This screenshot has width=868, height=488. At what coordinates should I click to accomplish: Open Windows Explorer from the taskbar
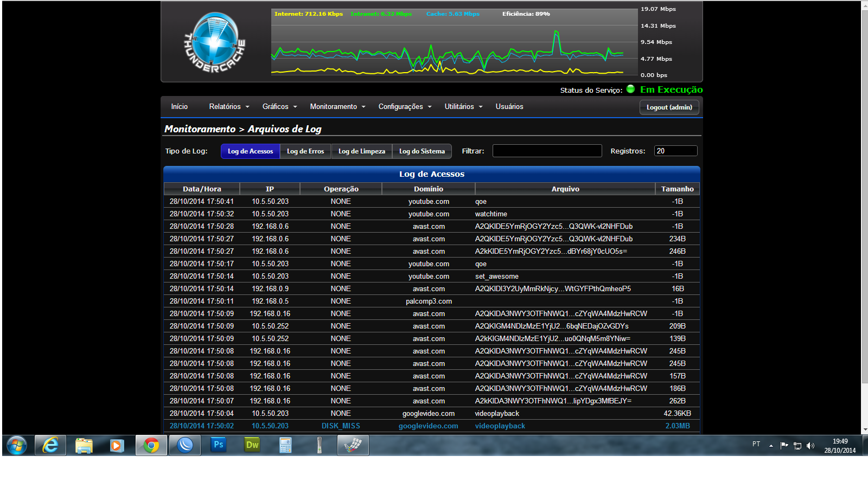84,446
